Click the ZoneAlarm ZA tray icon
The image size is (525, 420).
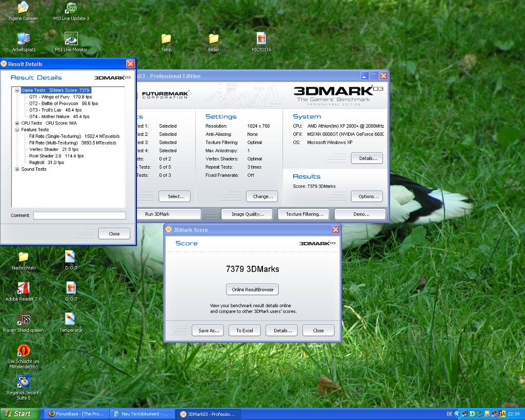pos(502,414)
